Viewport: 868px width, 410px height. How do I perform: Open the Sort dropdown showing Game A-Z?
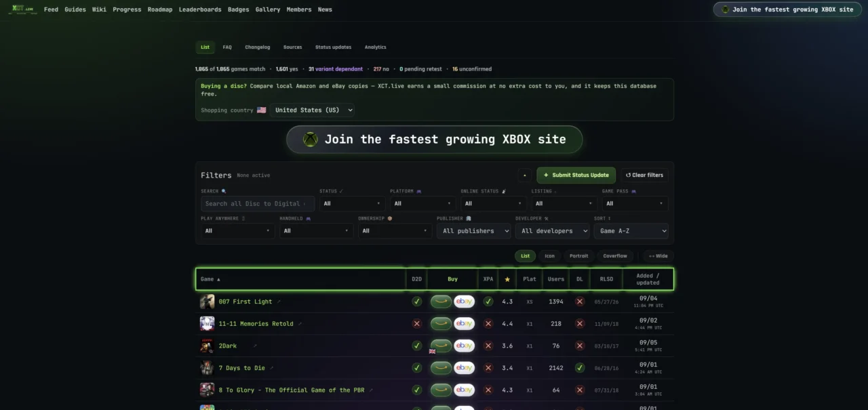631,231
